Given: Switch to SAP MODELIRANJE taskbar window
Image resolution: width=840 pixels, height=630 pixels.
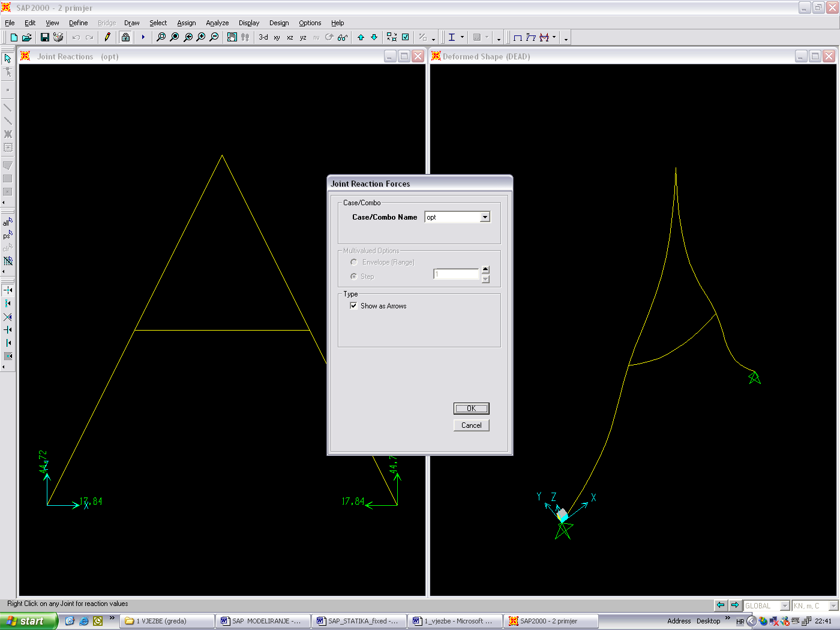Looking at the screenshot, I should pos(263,621).
